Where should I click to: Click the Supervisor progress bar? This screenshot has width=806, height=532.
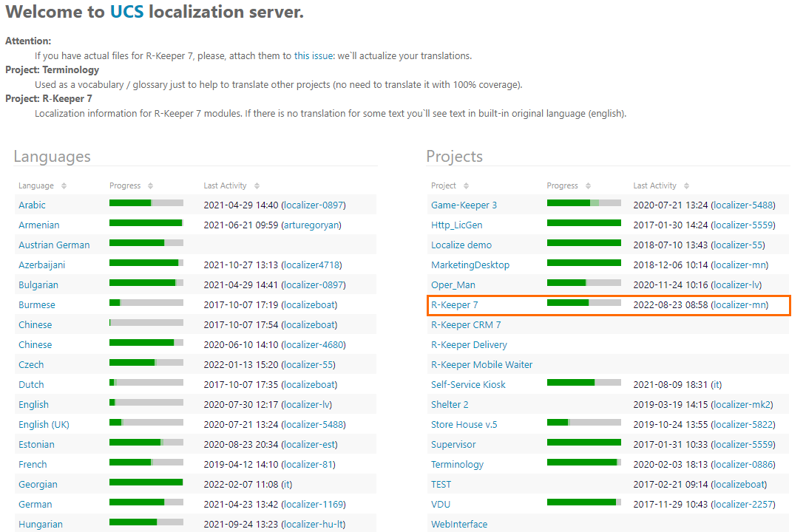(584, 443)
